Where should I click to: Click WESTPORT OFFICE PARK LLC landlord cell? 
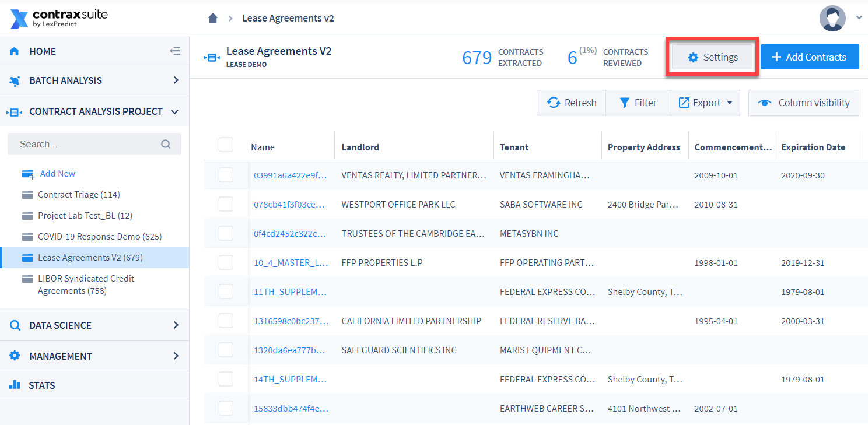point(398,204)
